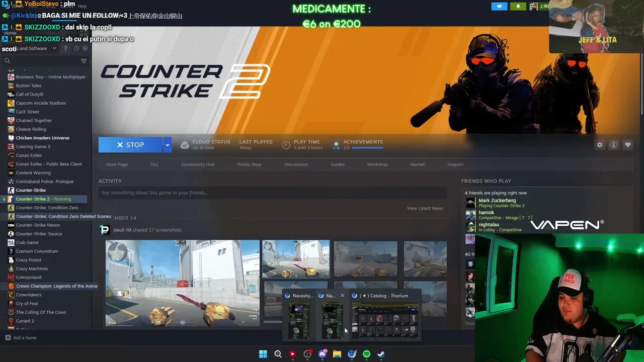The width and height of the screenshot is (644, 362).
Task: Open game settings gear icon
Action: pos(600,145)
